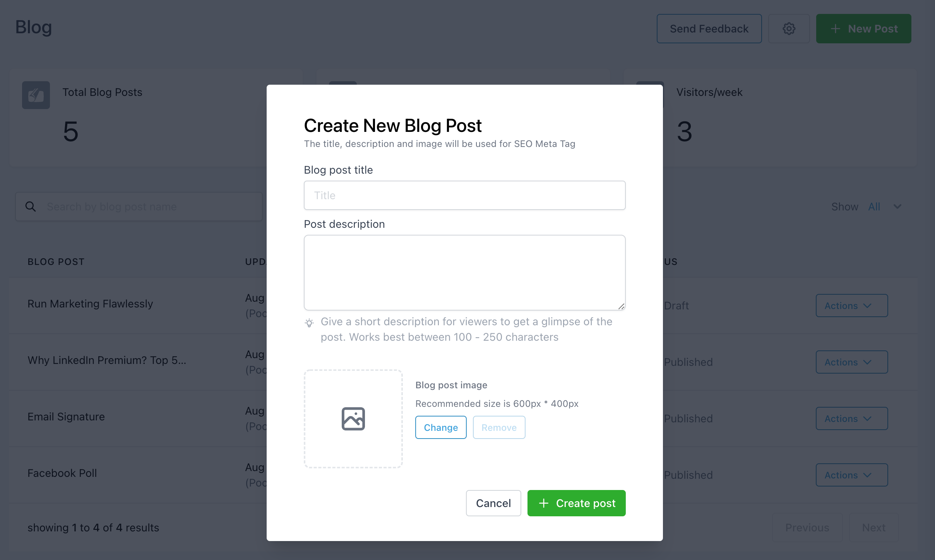The height and width of the screenshot is (560, 935).
Task: Expand the Actions dropdown for Run Marketing Flawlessly
Action: [x=852, y=305]
